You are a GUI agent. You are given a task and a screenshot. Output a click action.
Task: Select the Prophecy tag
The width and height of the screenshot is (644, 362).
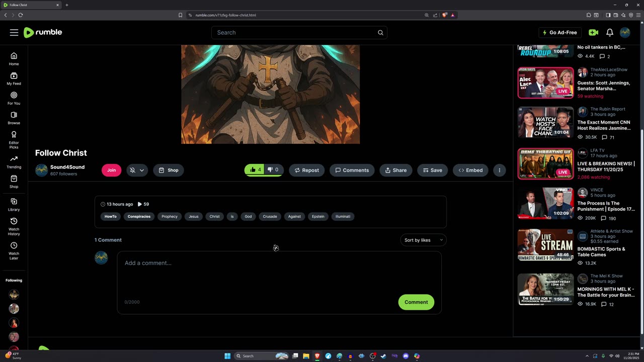pyautogui.click(x=170, y=217)
